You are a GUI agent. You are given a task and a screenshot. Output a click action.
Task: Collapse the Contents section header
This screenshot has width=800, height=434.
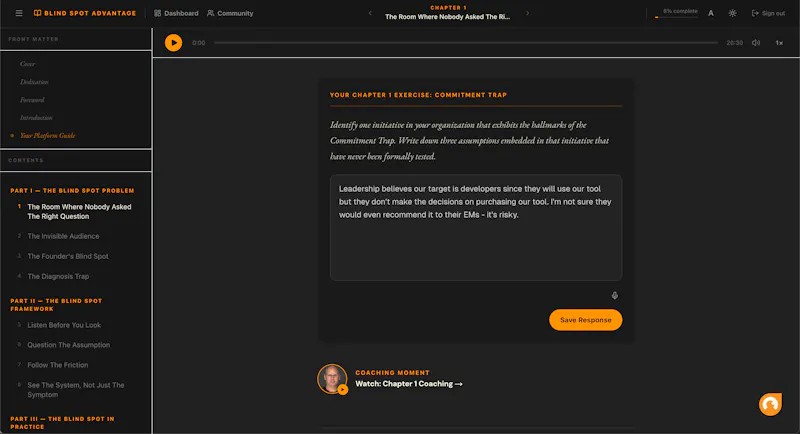point(76,160)
